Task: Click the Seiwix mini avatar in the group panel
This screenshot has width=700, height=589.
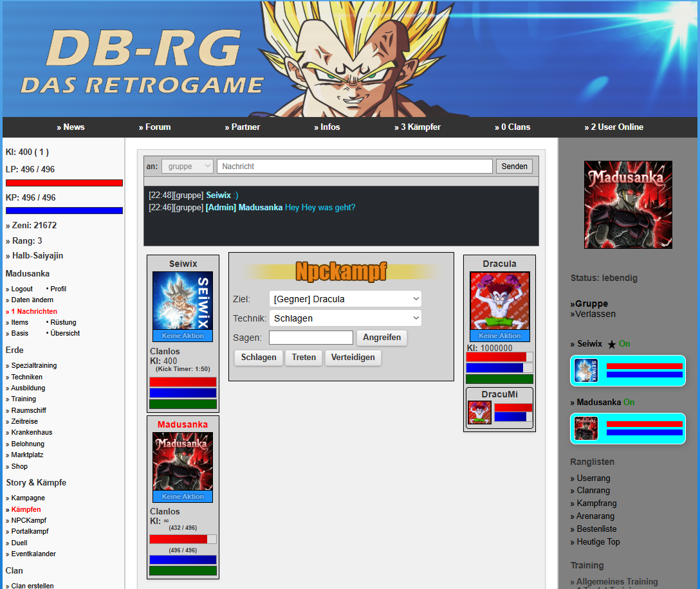Action: (x=585, y=370)
